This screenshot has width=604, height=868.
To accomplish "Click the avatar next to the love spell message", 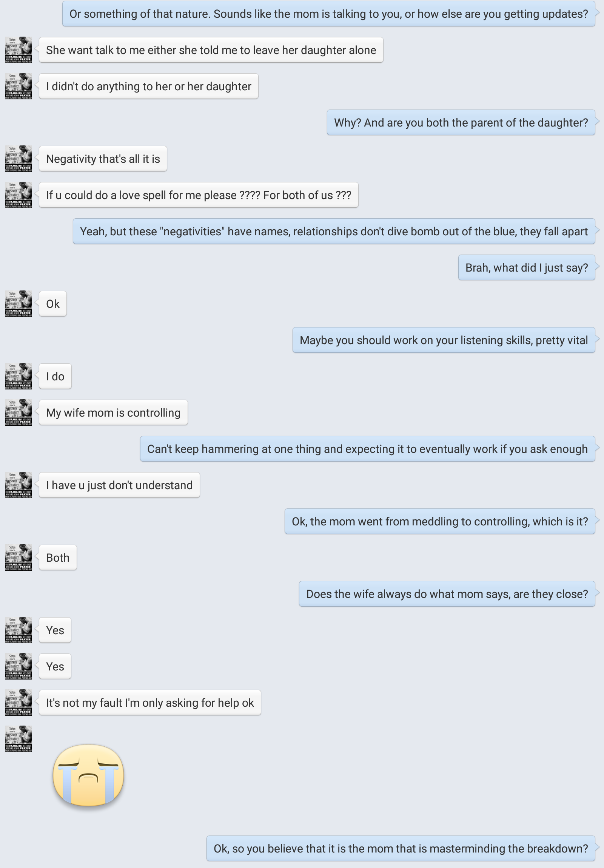I will [x=18, y=195].
